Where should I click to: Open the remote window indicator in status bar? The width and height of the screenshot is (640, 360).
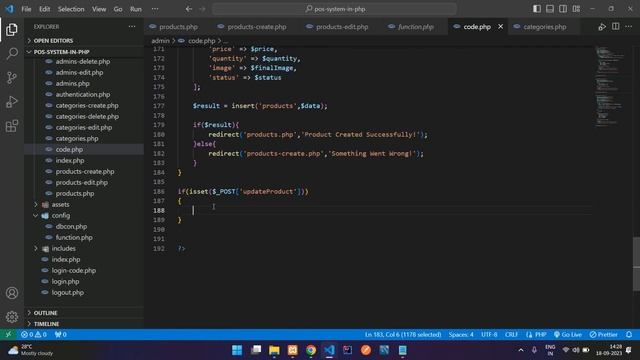point(8,334)
